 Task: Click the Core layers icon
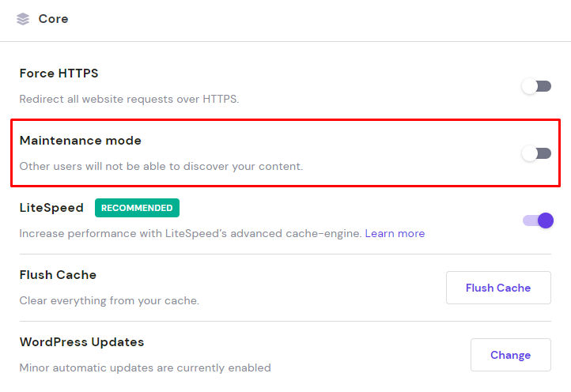23,19
